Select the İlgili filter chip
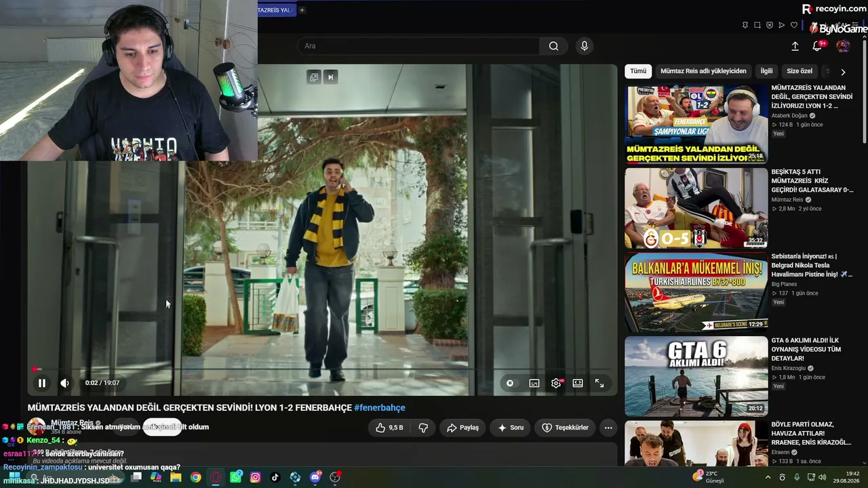Image resolution: width=868 pixels, height=488 pixels. point(766,71)
